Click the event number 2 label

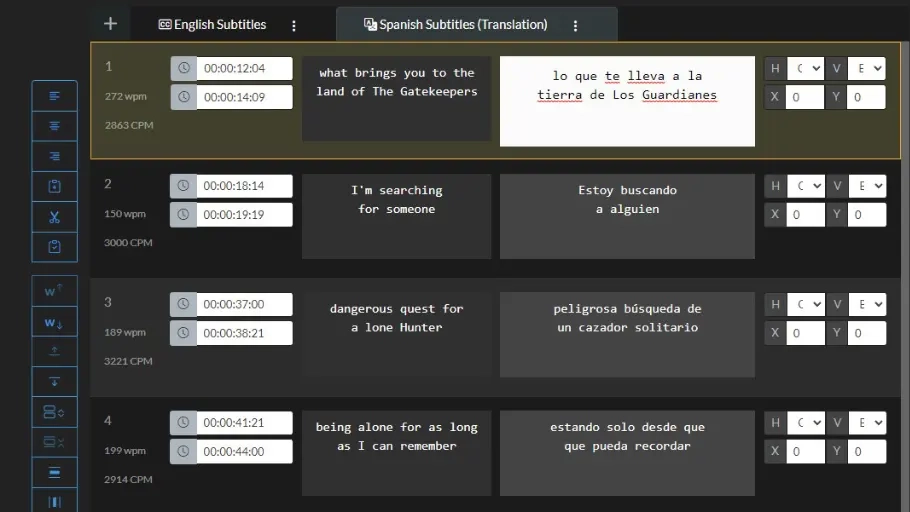coord(108,184)
